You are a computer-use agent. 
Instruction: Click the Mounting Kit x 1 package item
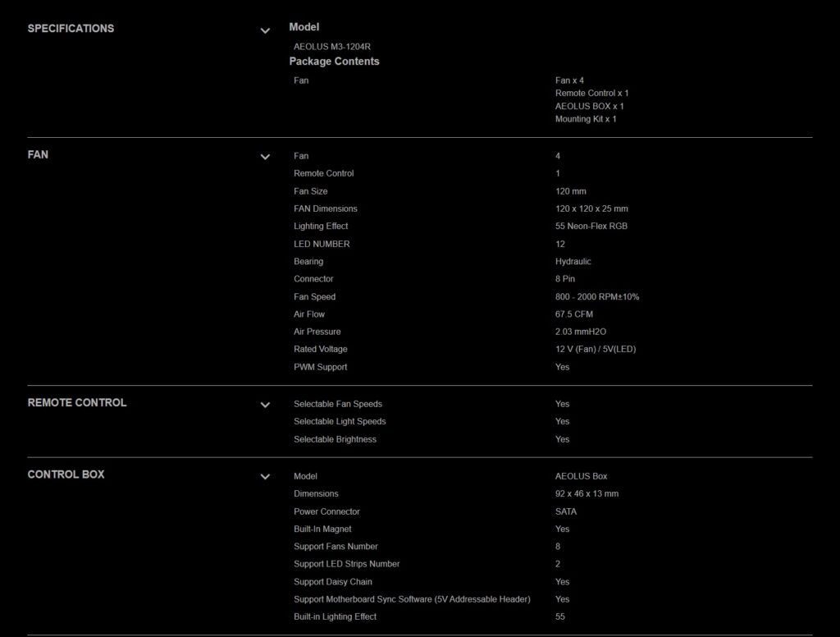pos(586,119)
